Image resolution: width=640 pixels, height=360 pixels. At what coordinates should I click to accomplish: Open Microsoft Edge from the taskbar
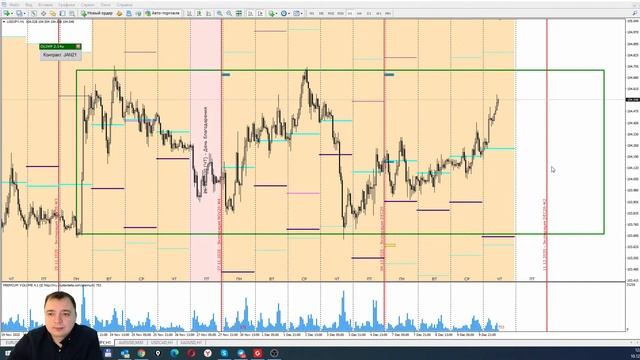tap(174, 353)
